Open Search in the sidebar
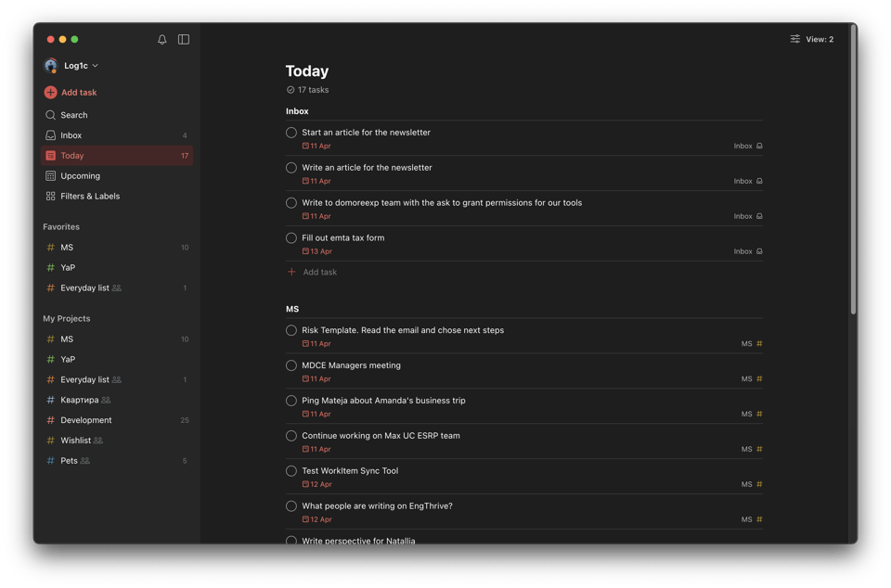This screenshot has width=891, height=588. click(x=73, y=115)
